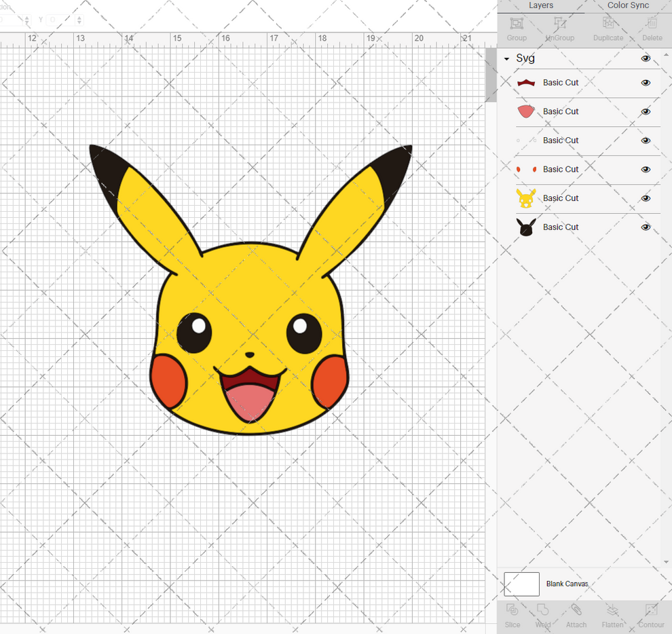Increase the X position using the stepper arrow
The image size is (672, 634).
[x=27, y=17]
